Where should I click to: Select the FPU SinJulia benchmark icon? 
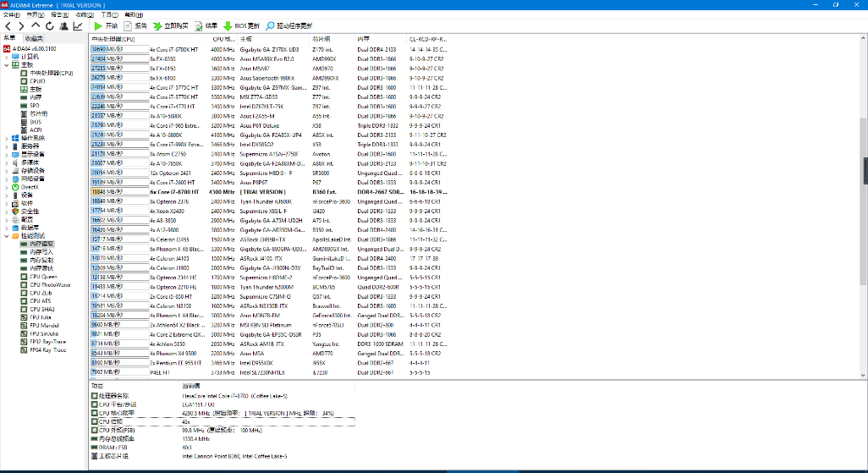[x=24, y=334]
